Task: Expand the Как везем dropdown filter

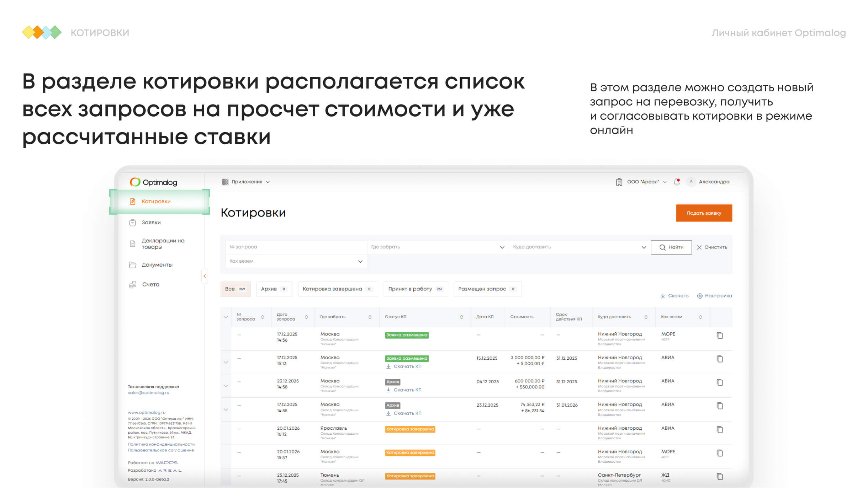Action: click(x=296, y=261)
